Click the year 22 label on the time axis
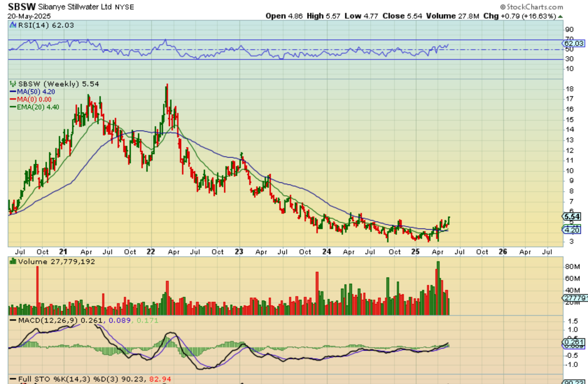Viewport: 588px width, 384px height. [150, 252]
